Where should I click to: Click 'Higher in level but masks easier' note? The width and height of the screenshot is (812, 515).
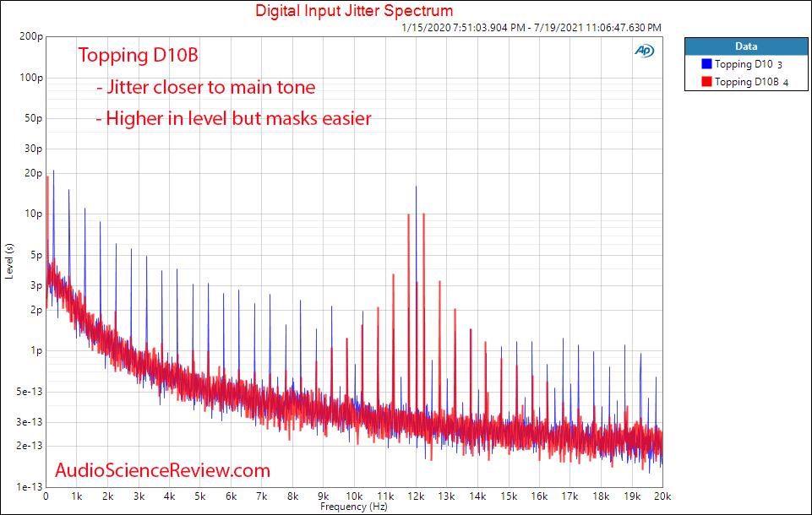tap(233, 118)
